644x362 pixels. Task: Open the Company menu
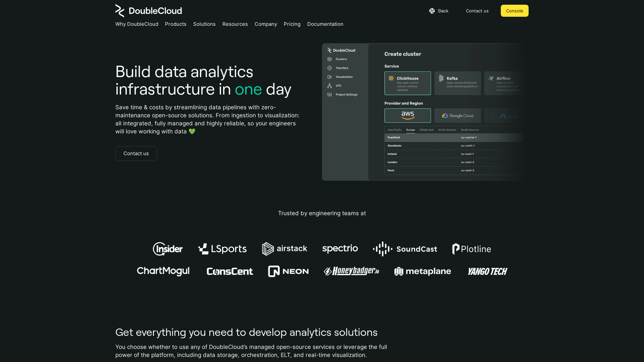(x=266, y=24)
